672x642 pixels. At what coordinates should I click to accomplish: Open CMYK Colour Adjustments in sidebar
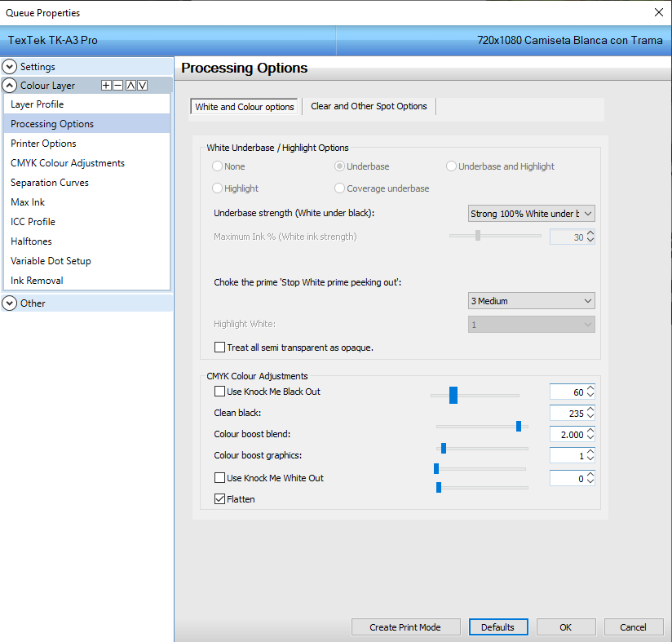pyautogui.click(x=86, y=163)
